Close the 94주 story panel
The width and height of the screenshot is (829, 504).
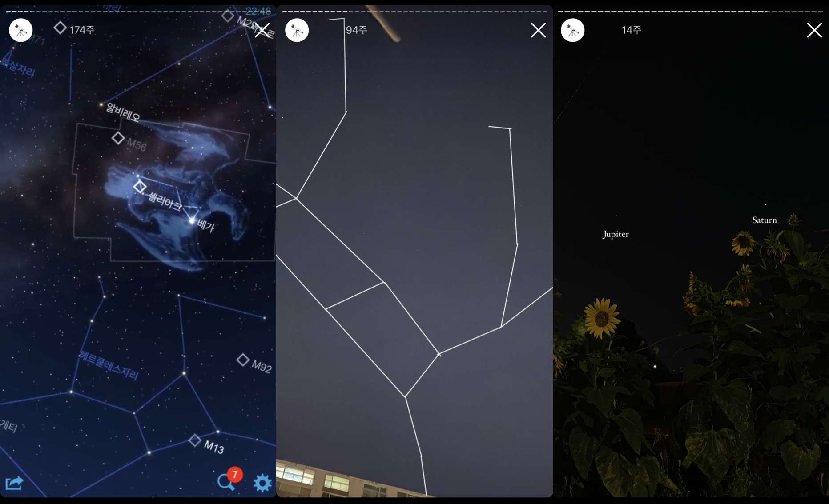(x=538, y=30)
